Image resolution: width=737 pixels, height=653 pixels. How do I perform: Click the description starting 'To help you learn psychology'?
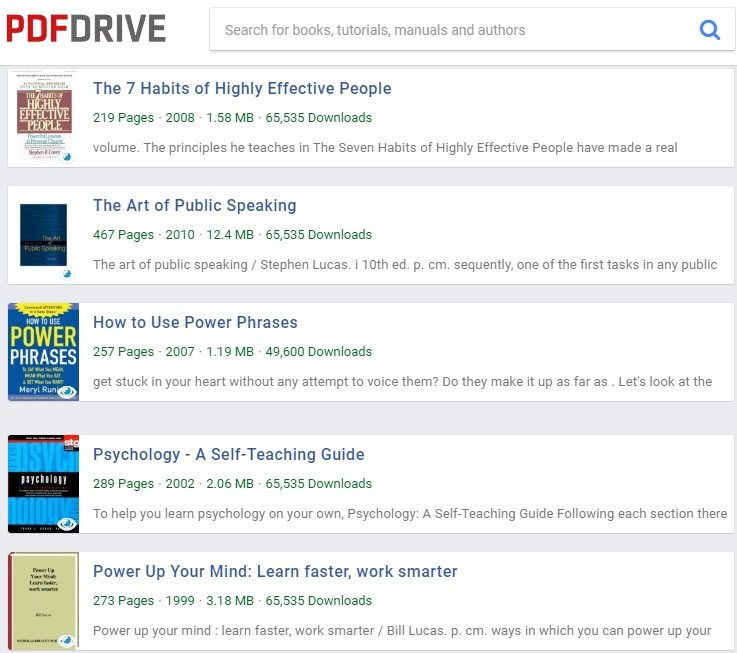[410, 513]
